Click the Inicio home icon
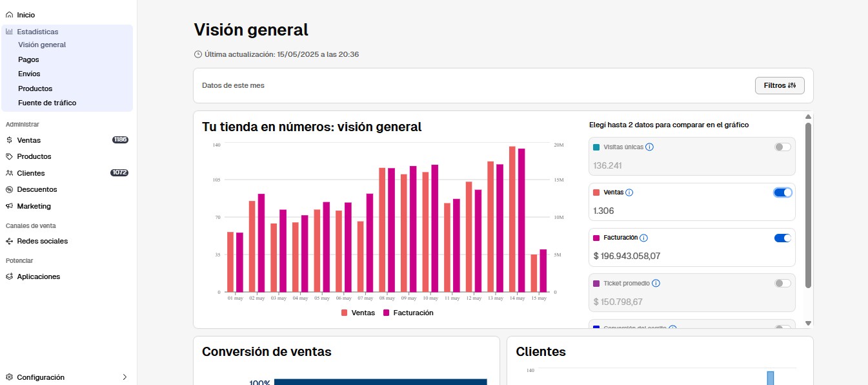 pos(9,14)
